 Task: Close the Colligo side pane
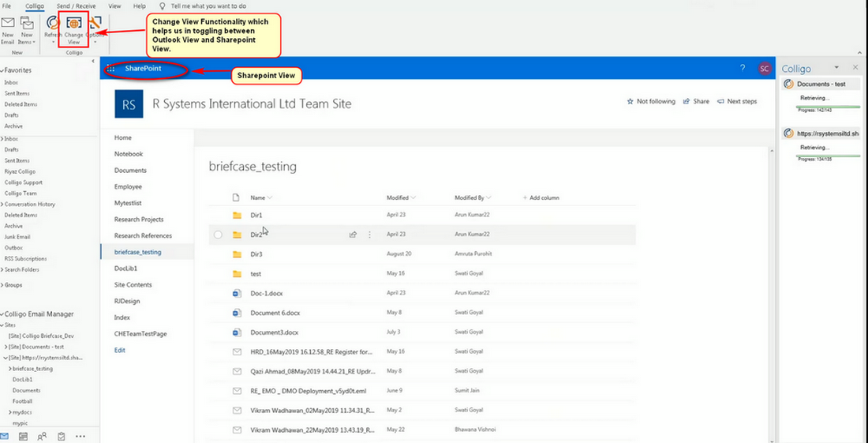[x=855, y=67]
